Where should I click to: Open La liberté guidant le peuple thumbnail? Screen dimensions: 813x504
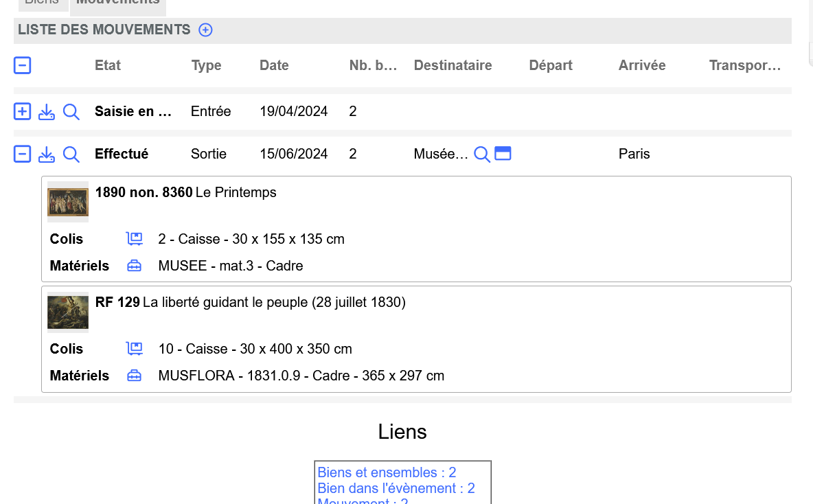coord(68,312)
